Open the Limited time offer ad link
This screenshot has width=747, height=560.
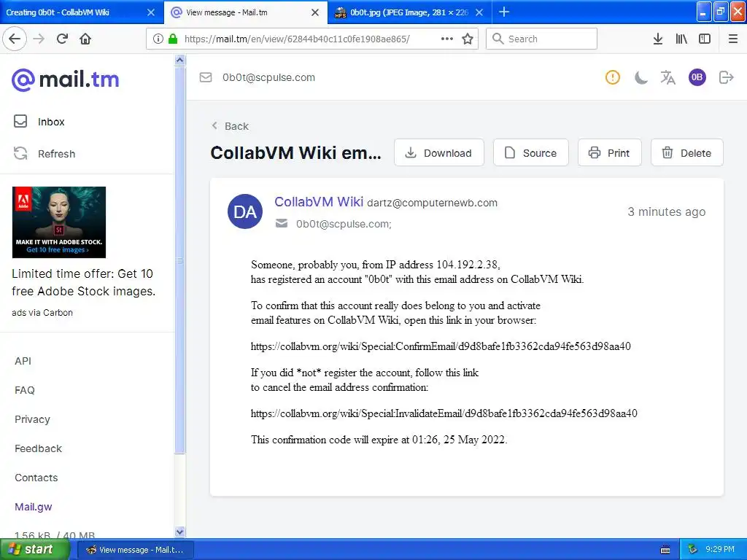[83, 282]
